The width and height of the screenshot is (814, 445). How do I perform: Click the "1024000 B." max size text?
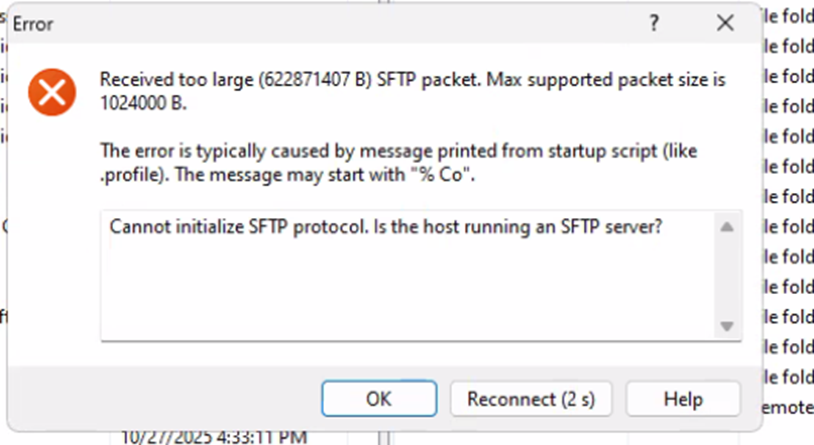[x=145, y=101]
